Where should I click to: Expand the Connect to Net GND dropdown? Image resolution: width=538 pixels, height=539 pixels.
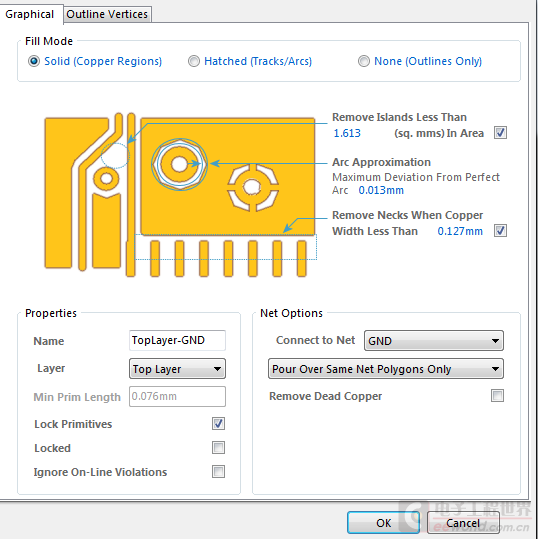click(x=434, y=341)
